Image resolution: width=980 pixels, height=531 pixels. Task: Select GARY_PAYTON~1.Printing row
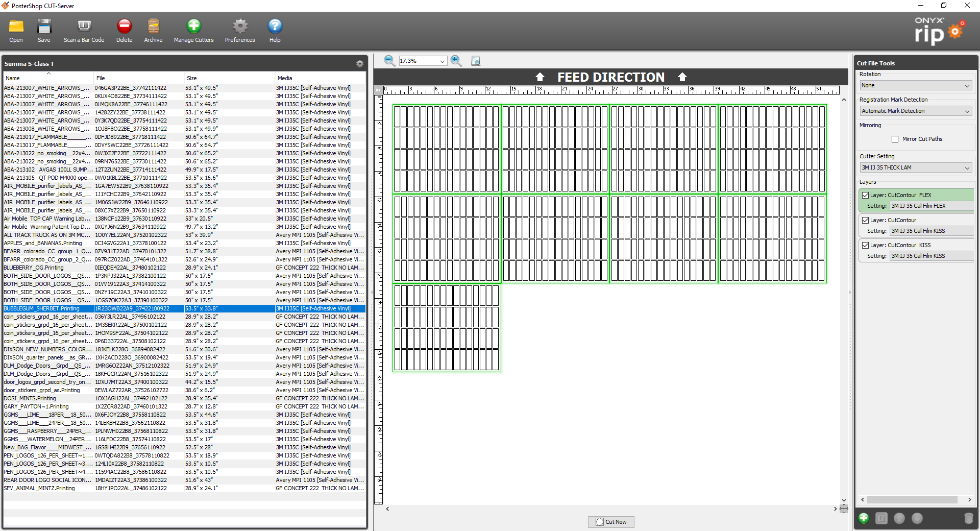pyautogui.click(x=184, y=406)
